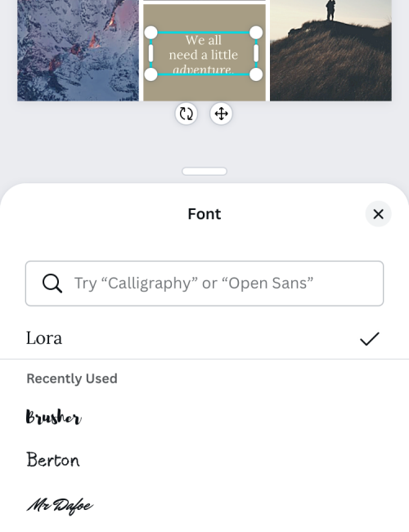Click the bottom-left corner handle of the text box
The image size is (409, 532).
pyautogui.click(x=151, y=74)
